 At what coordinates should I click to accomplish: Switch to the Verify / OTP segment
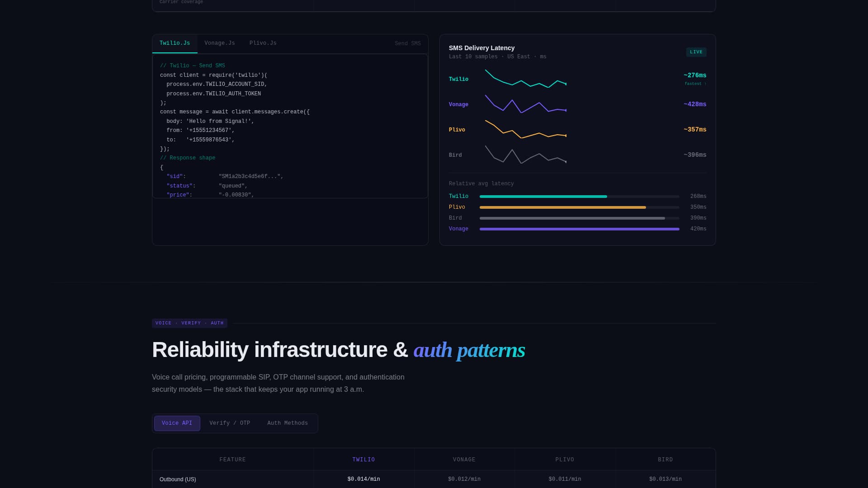pyautogui.click(x=230, y=423)
